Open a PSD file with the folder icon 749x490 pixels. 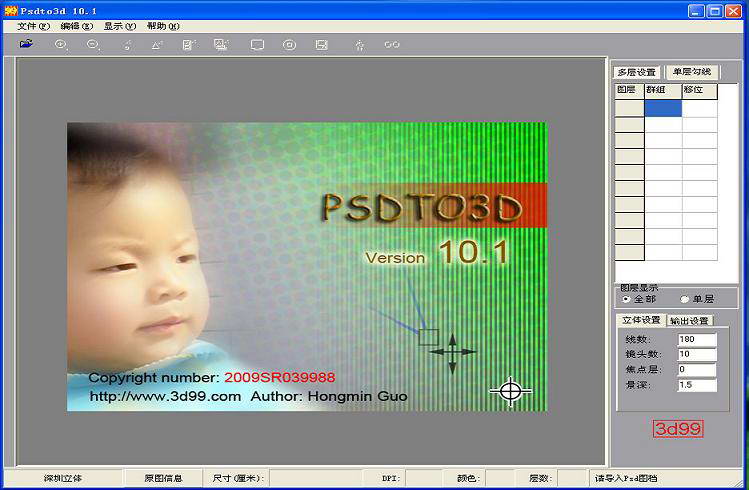[x=26, y=44]
